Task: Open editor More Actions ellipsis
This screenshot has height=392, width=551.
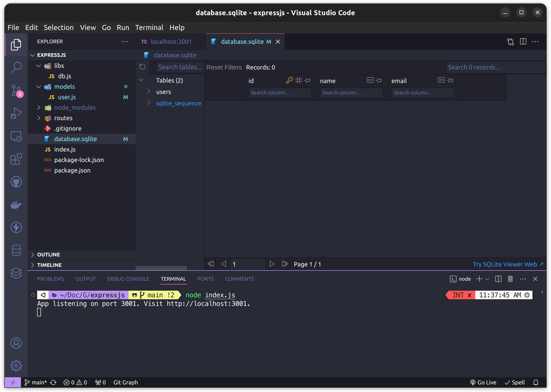Action: (x=535, y=42)
